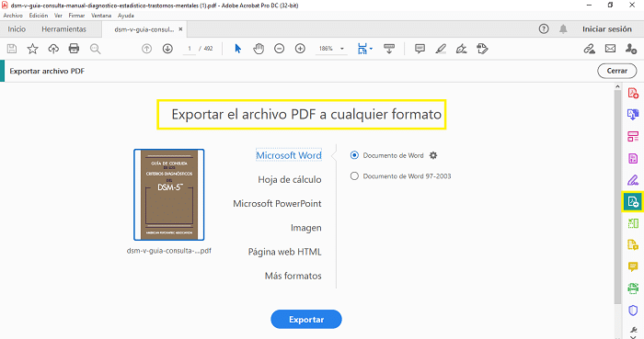Open the Protect shield sidebar tool

tap(633, 311)
